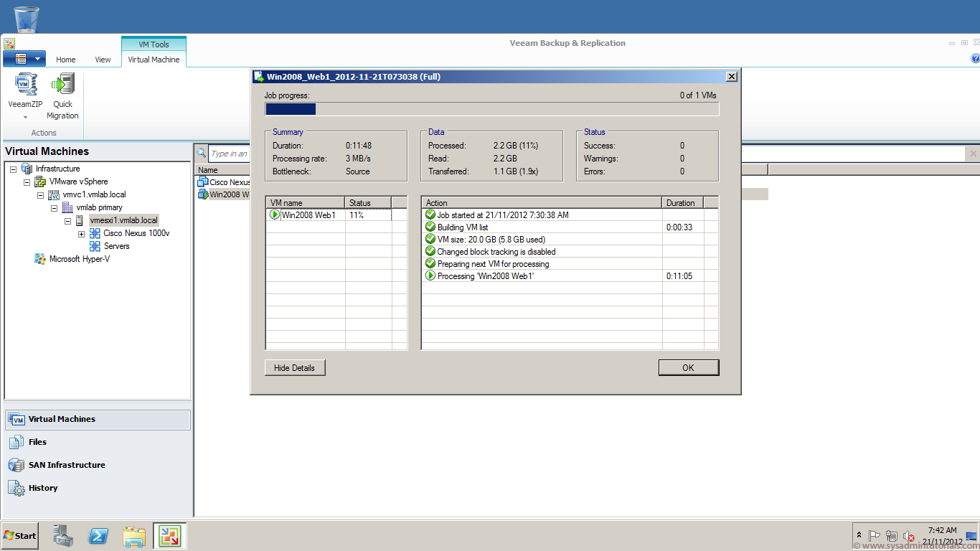Open the help icon in ribbon
Screen dimensions: 980x551
(975, 59)
